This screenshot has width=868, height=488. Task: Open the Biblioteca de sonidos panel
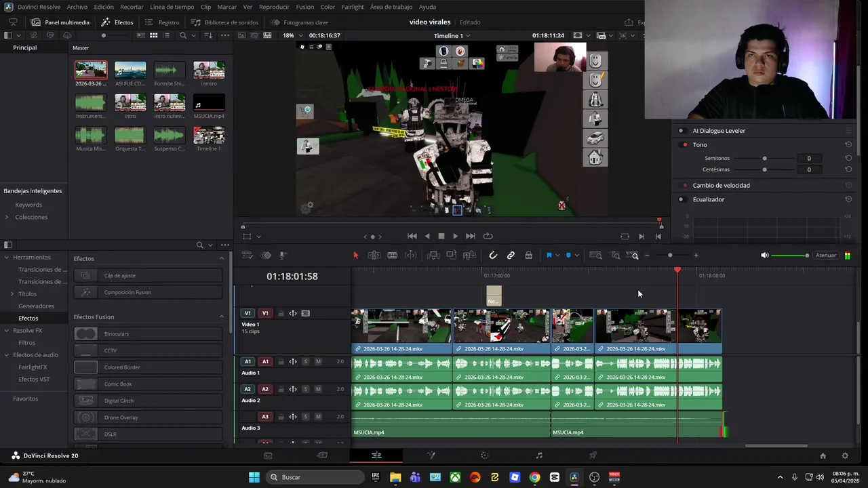(224, 22)
